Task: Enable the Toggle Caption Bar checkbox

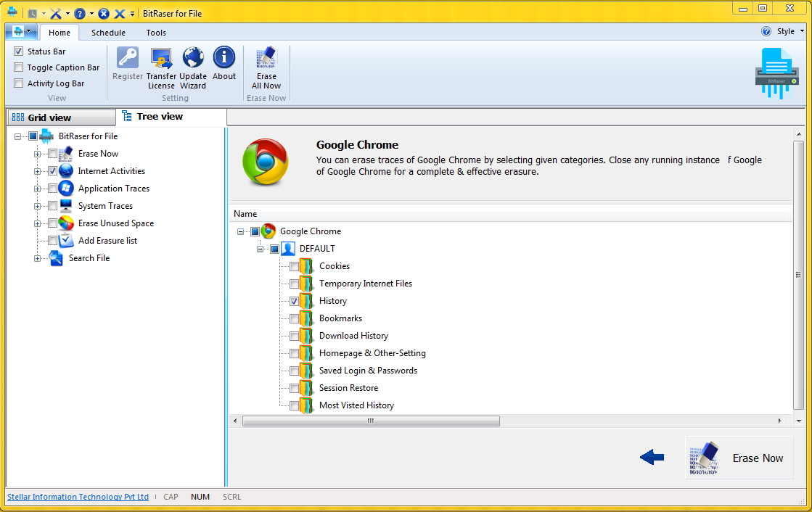Action: pyautogui.click(x=19, y=67)
